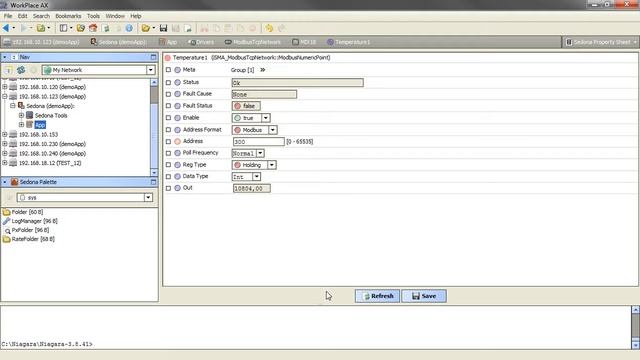
Task: Click the Cut scissors toolbar icon
Action: pos(204,28)
